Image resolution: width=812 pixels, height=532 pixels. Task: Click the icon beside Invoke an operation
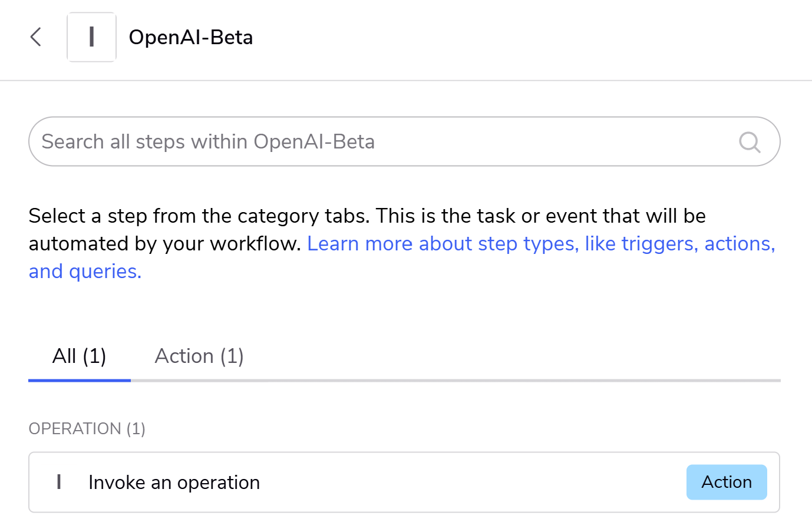(x=59, y=482)
